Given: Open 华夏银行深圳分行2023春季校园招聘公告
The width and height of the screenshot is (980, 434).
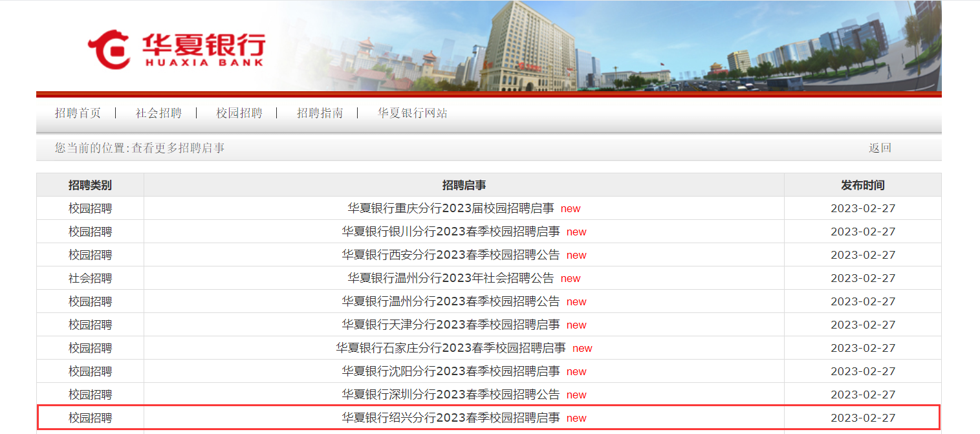Looking at the screenshot, I should point(451,395).
